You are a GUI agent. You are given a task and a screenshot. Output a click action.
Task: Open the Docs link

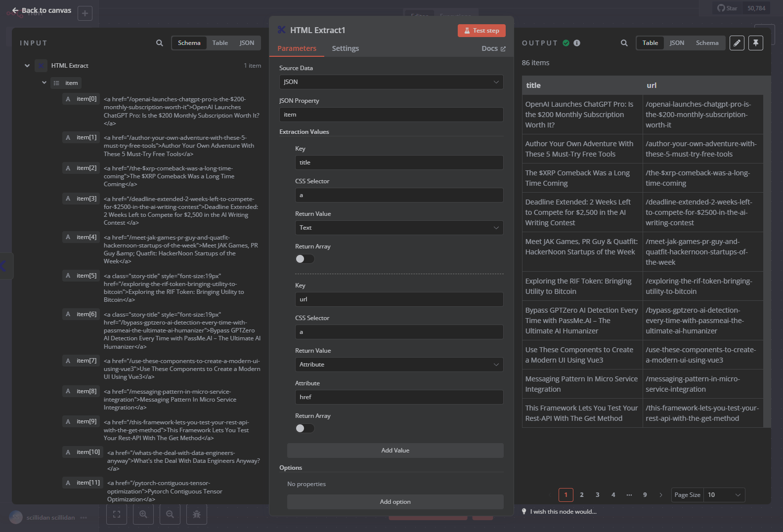493,48
